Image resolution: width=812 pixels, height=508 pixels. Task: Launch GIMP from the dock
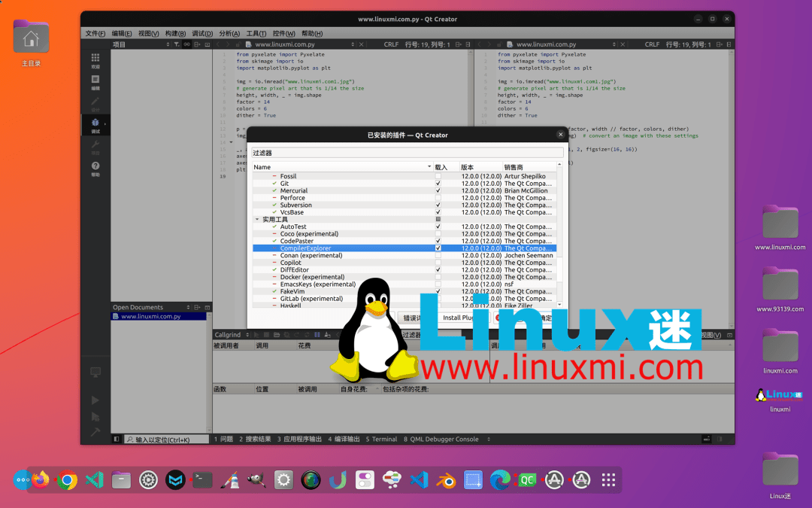[256, 479]
